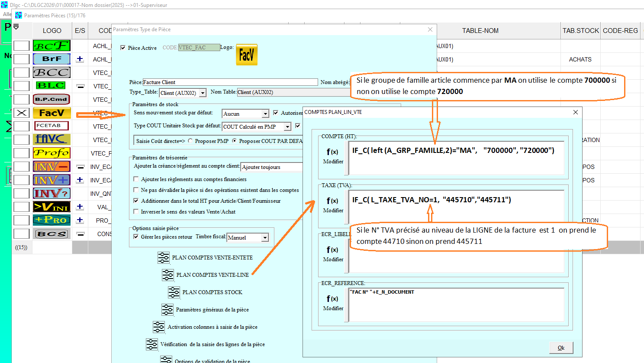Click the Profo yellow logo icon
The image size is (644, 363).
click(52, 153)
